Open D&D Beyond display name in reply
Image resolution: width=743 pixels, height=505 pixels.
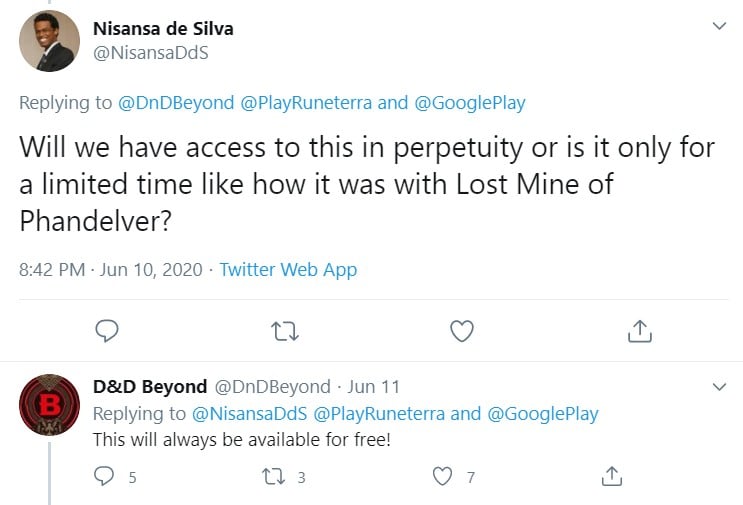[x=150, y=387]
